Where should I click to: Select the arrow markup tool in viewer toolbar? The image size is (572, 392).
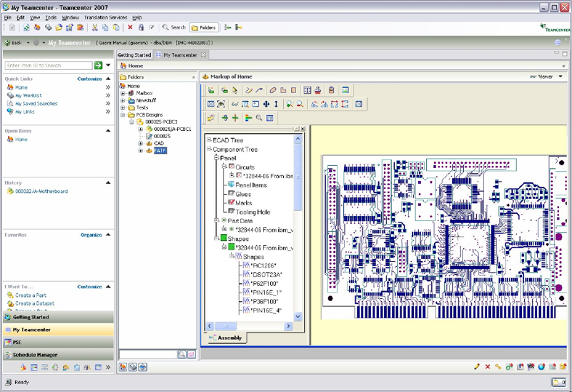pos(259,90)
